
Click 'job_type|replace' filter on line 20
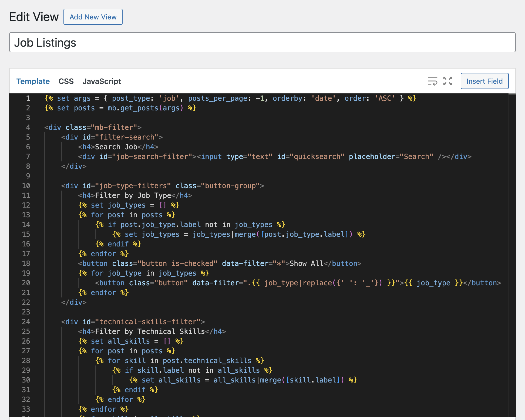coord(298,283)
